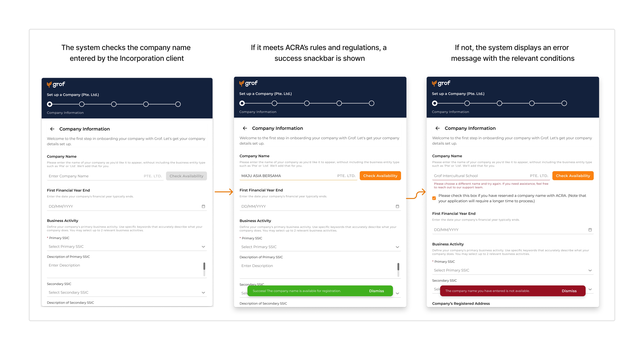Click second progress step circle in the empty form panel
Viewport: 644px width, 350px height.
coord(82,104)
